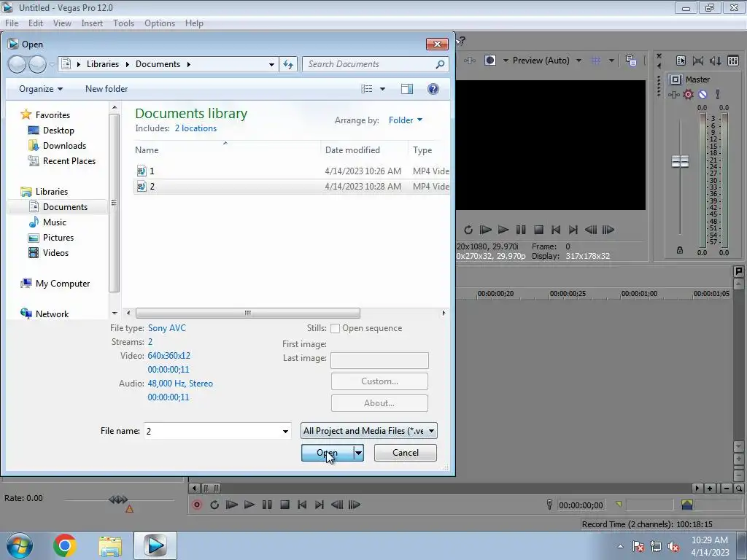The height and width of the screenshot is (560, 747).
Task: Click Master bus icon in mixer
Action: (x=675, y=79)
